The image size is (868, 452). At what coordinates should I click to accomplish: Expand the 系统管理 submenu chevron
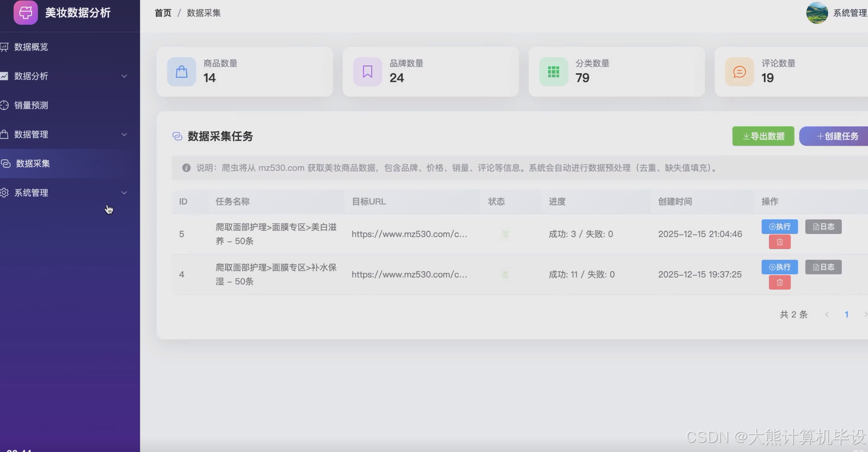124,193
